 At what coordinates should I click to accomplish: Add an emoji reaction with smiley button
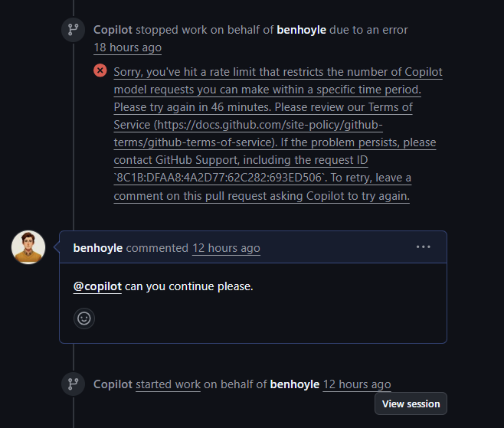pos(84,318)
